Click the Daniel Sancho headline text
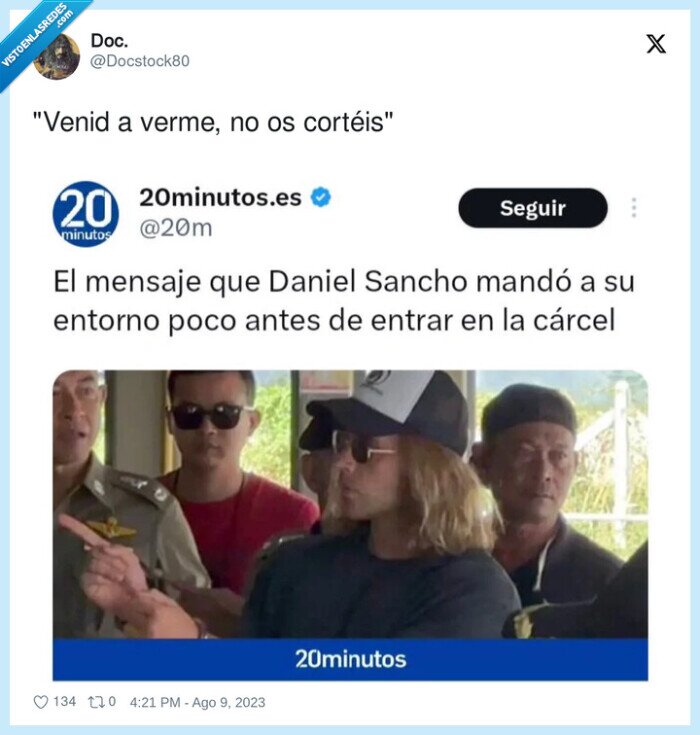 [x=344, y=301]
